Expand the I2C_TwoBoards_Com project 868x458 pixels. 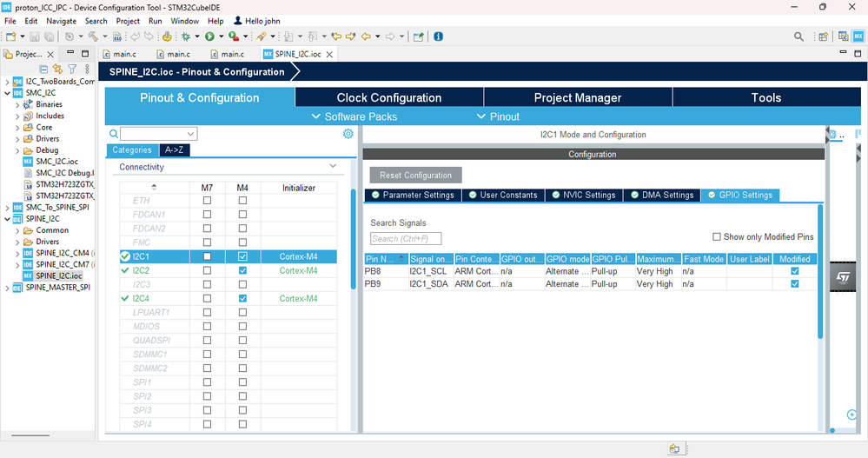(x=7, y=82)
